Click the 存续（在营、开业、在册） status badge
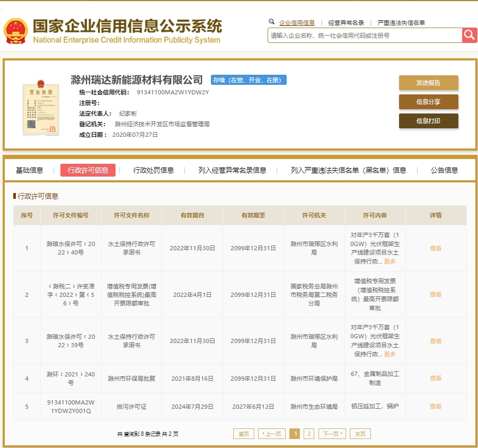The image size is (478, 448). click(249, 80)
